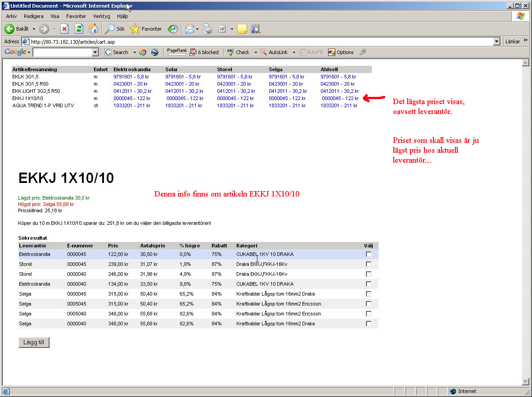Click the Google toolbar Search button
This screenshot has width=532, height=397.
tap(117, 52)
